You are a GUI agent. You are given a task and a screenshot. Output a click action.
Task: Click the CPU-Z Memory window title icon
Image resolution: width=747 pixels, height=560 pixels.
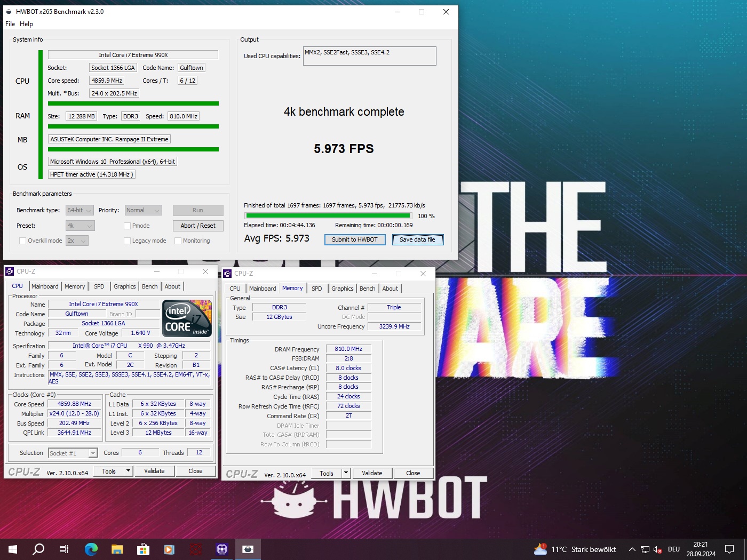[227, 274]
